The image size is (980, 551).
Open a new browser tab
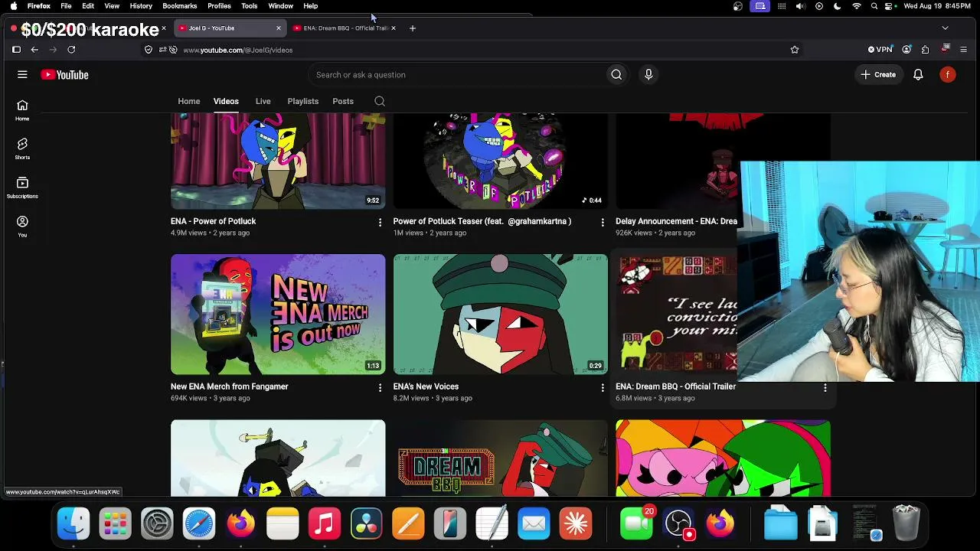[412, 28]
